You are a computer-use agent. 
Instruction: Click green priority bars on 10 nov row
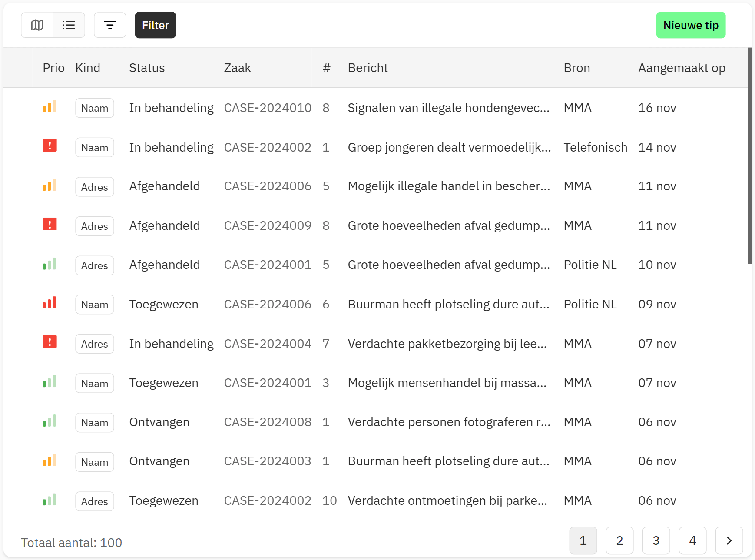50,264
